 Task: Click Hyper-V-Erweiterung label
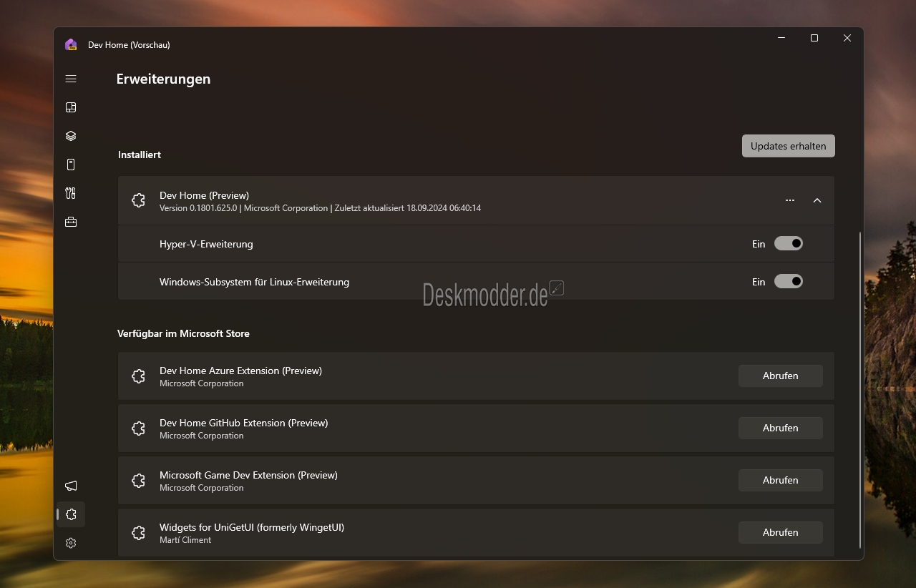tap(206, 244)
